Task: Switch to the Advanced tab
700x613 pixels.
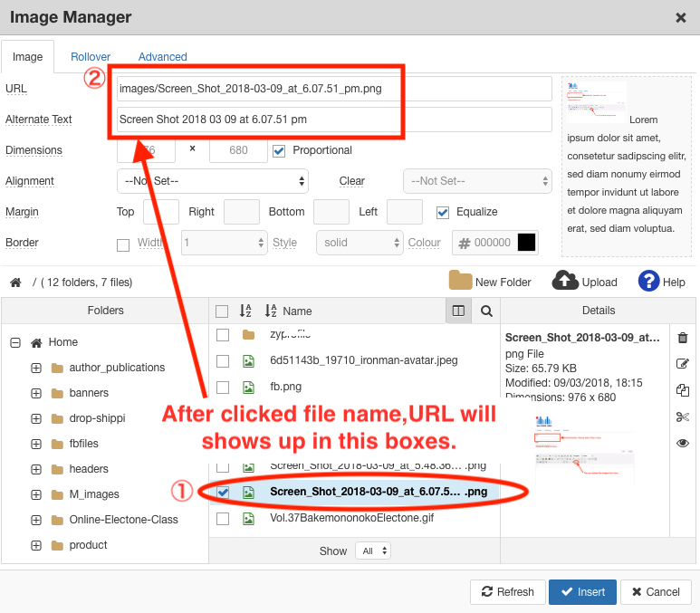Action: pyautogui.click(x=162, y=57)
